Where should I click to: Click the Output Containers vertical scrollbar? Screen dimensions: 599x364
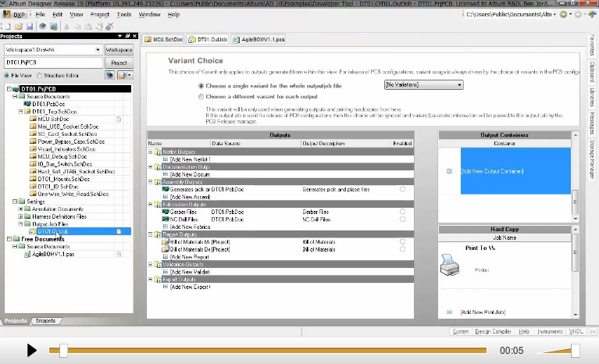[576, 177]
